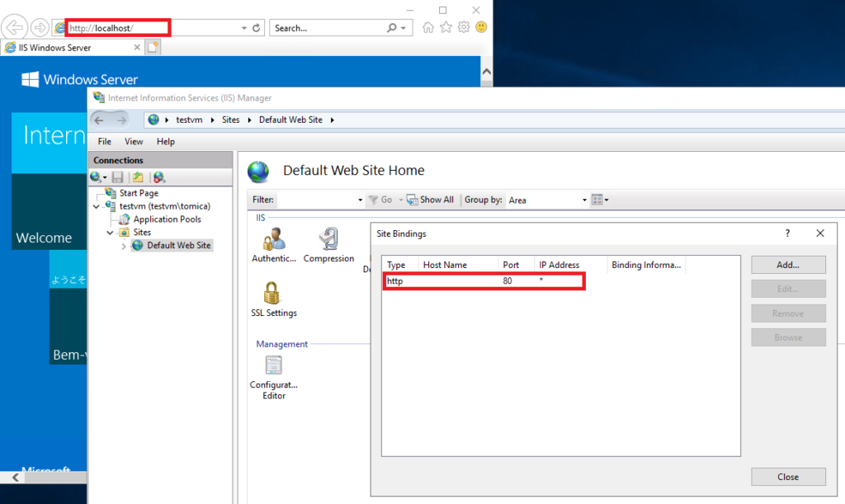Open the File menu in IIS Manager
Image resolution: width=845 pixels, height=504 pixels.
[x=103, y=141]
